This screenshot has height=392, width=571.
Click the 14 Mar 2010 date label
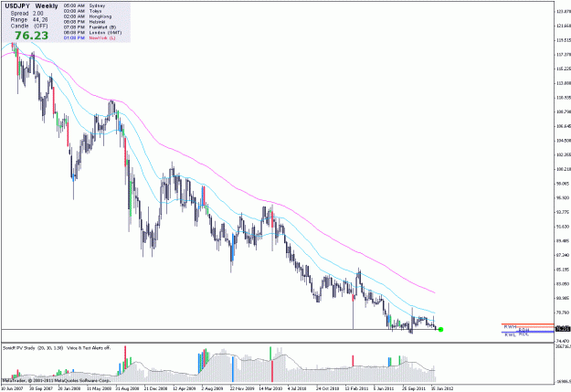270,388
